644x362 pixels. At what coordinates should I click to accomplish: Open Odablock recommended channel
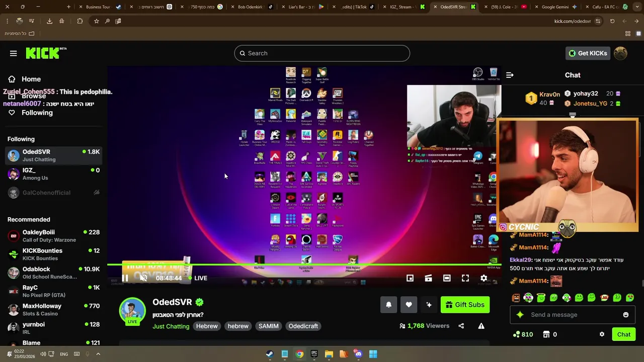click(x=54, y=273)
